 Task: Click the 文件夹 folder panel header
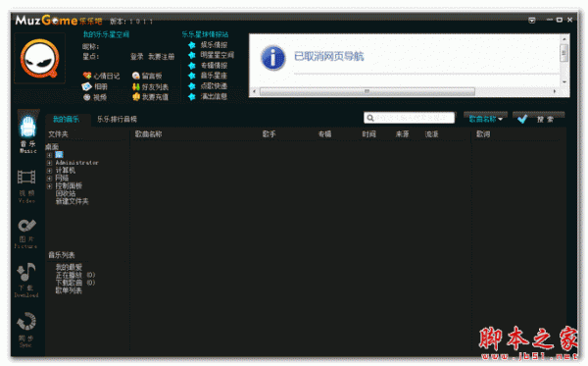click(59, 134)
